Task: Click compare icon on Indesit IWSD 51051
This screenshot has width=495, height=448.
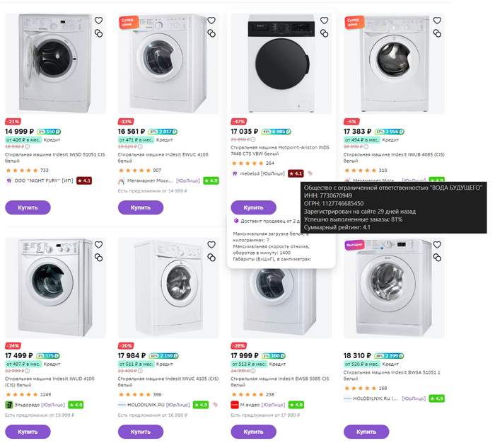Action: 99,33
